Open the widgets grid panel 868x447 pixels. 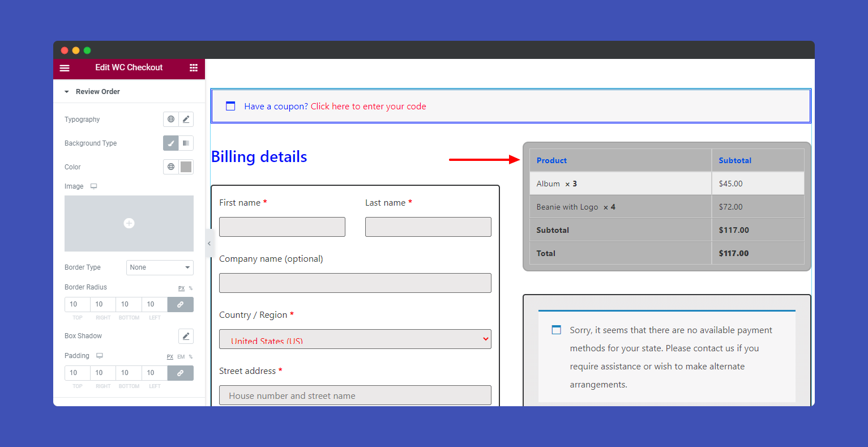point(194,68)
